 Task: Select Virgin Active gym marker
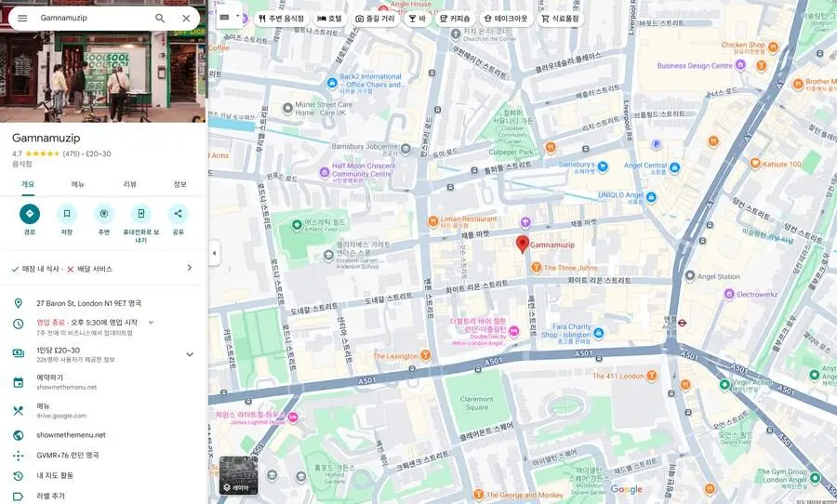pos(724,384)
